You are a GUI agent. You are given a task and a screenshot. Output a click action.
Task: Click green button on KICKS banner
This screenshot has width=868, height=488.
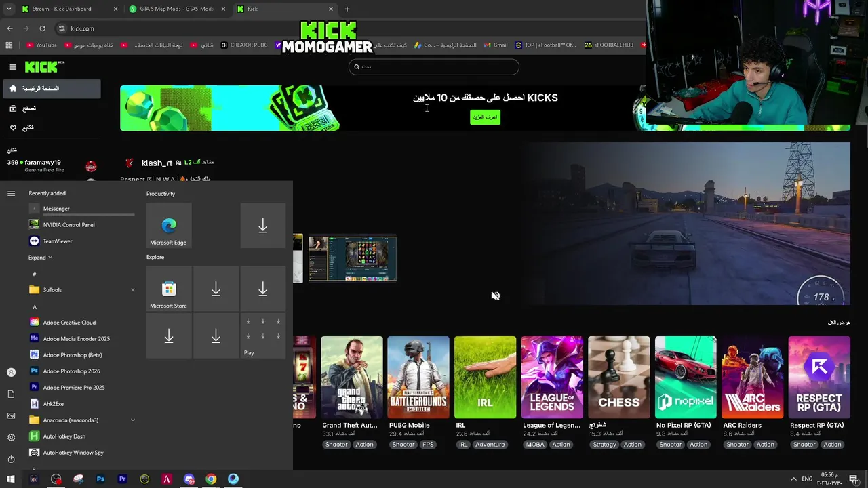tap(485, 117)
